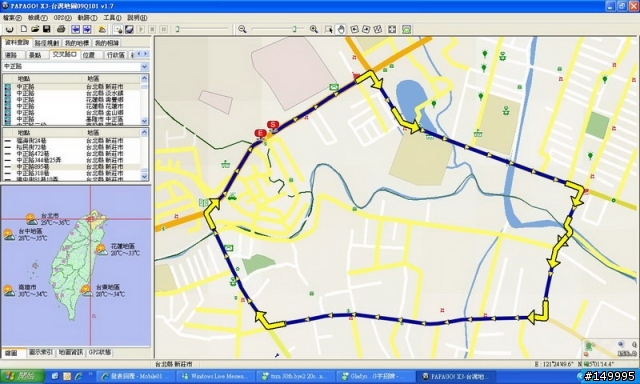This screenshot has height=384, width=640.
Task: Switch to the 路徑規劃 tab
Action: click(x=47, y=43)
